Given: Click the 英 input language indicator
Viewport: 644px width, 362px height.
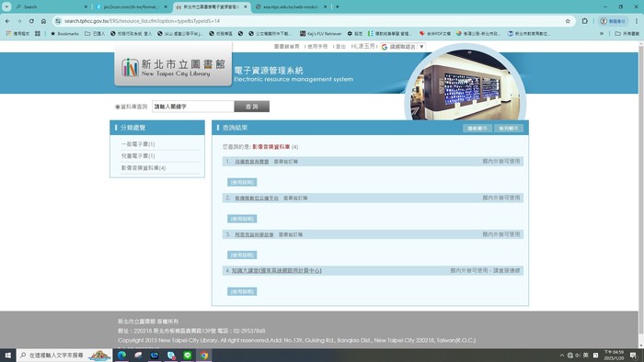Looking at the screenshot, I should (586, 355).
